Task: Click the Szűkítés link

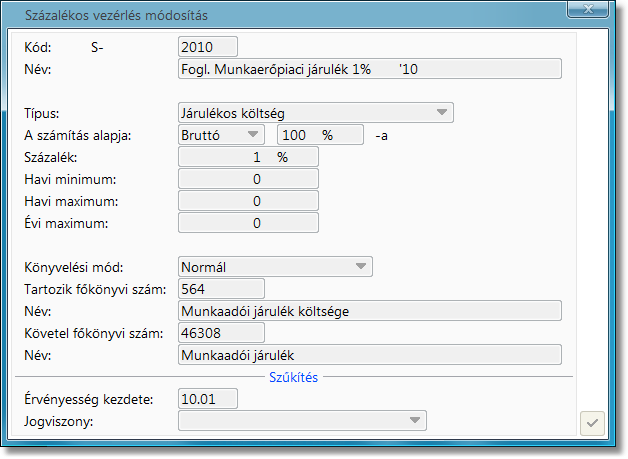Action: point(293,377)
